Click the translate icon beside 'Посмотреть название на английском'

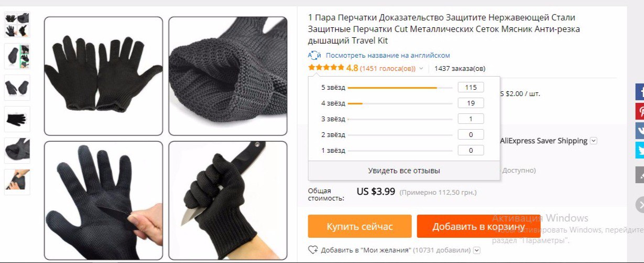click(314, 55)
